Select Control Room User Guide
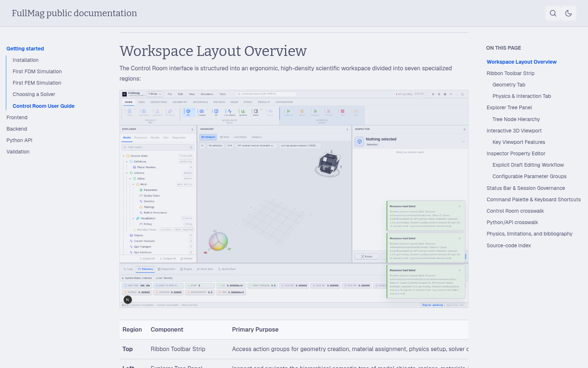The width and height of the screenshot is (588, 368). [43, 106]
